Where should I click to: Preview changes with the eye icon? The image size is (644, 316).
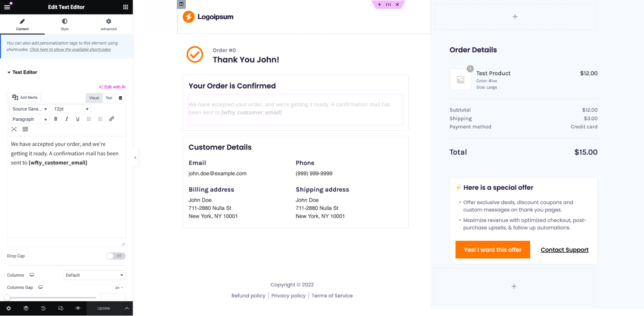(78, 308)
